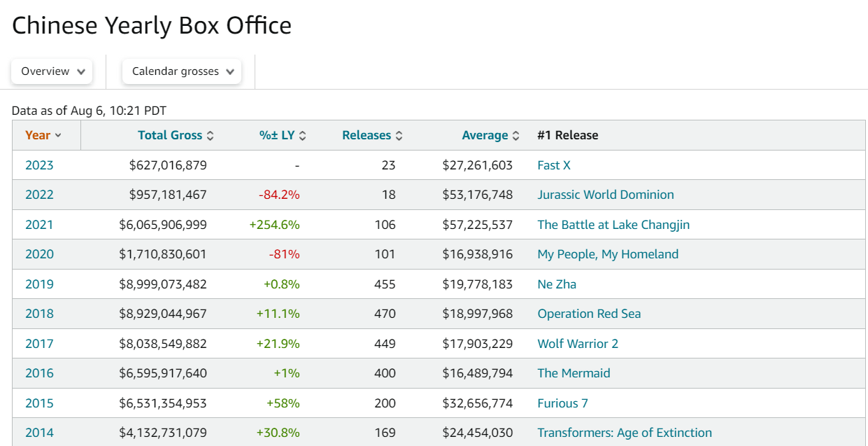Open the 2023 year link
The height and width of the screenshot is (446, 868).
click(39, 165)
